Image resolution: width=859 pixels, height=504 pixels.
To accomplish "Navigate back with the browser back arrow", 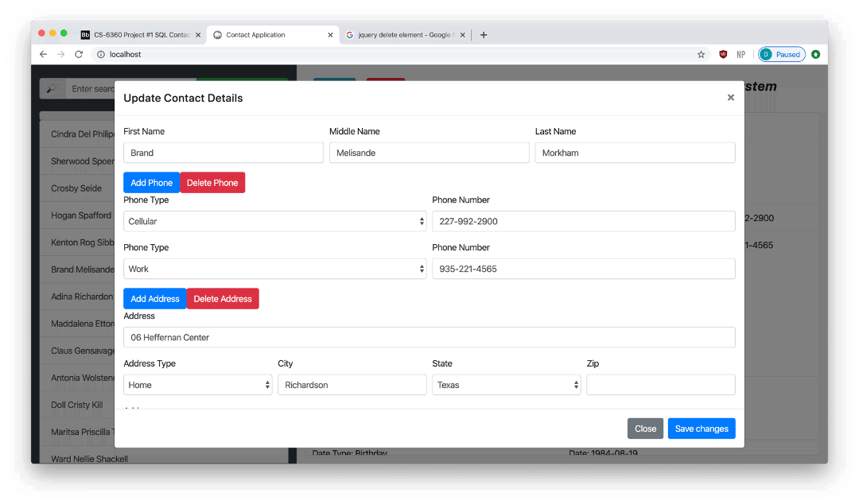I will pyautogui.click(x=43, y=54).
